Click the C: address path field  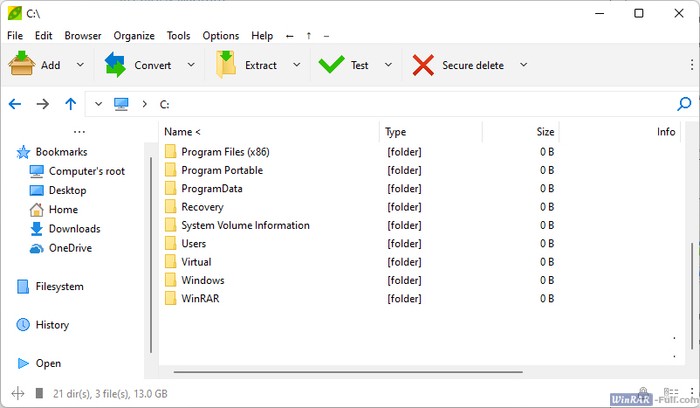point(400,104)
